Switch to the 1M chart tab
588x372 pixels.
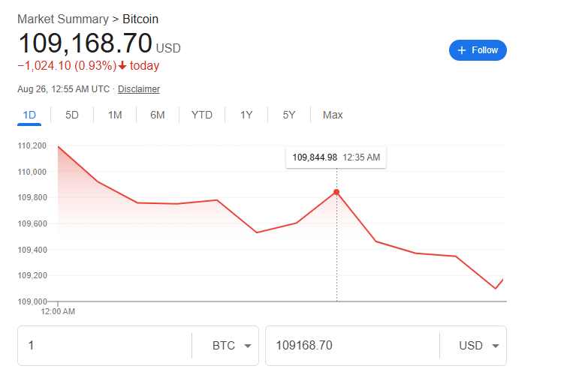click(x=115, y=115)
